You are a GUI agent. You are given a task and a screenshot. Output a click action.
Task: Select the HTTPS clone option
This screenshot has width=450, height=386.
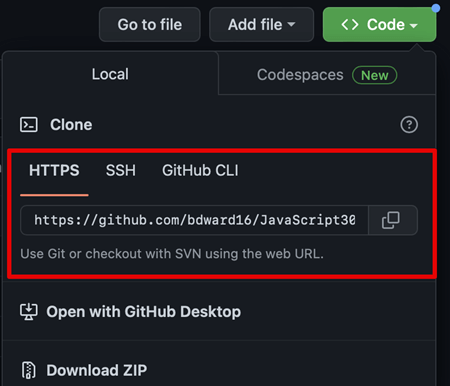[x=54, y=170]
